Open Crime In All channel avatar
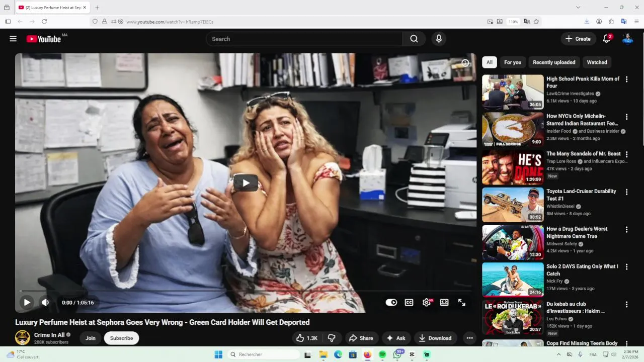The height and width of the screenshot is (362, 644). click(23, 337)
